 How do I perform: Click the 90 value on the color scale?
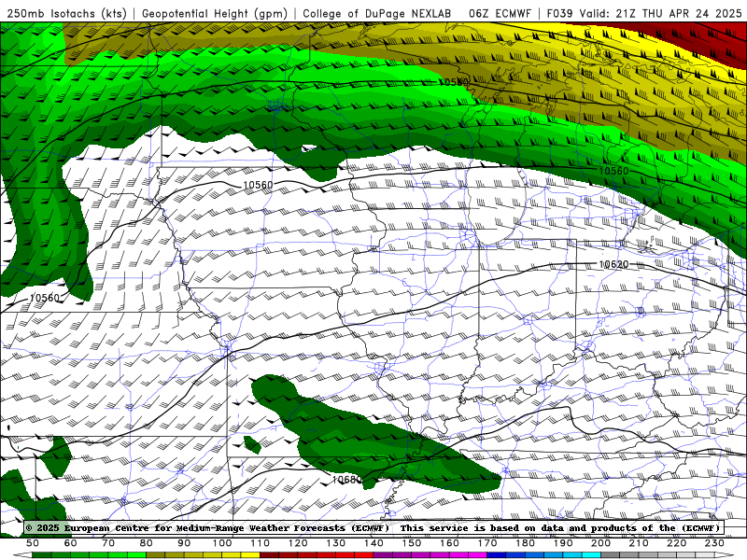point(184,543)
